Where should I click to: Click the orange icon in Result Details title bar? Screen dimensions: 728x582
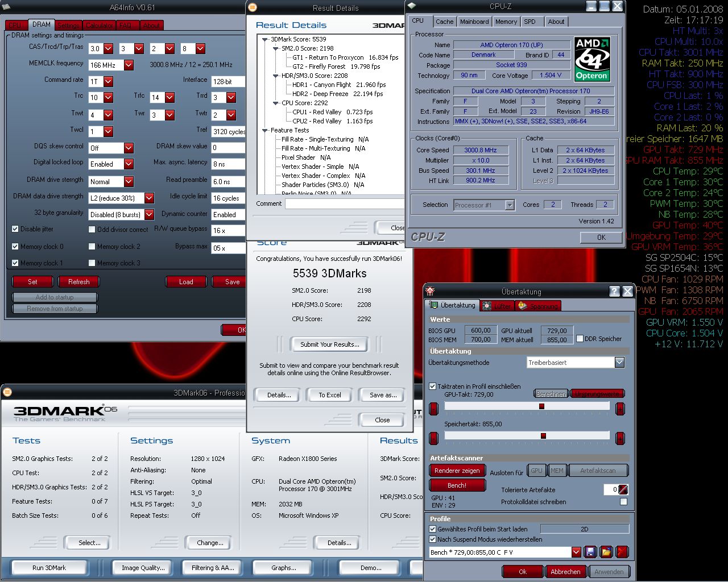click(253, 7)
